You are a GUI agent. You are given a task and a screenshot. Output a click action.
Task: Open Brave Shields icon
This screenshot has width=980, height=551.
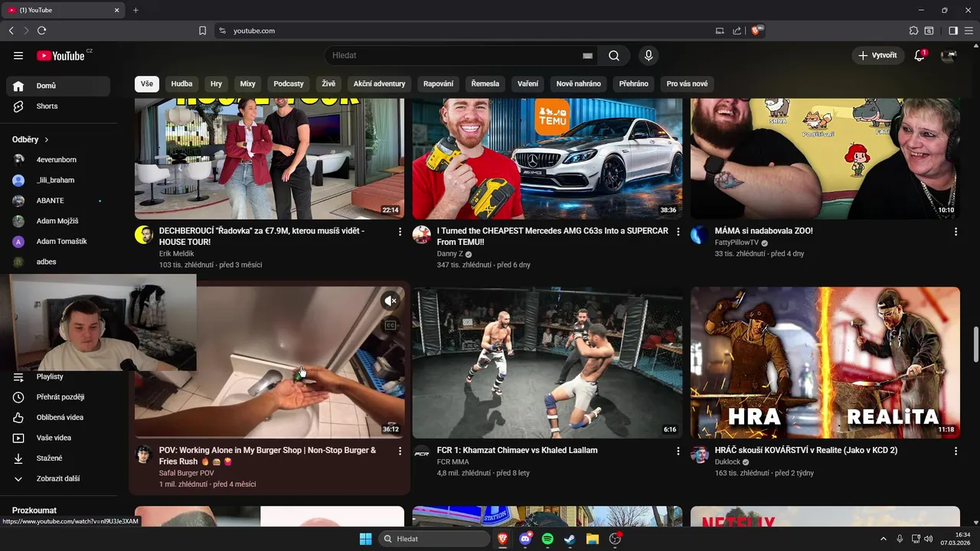click(x=756, y=31)
